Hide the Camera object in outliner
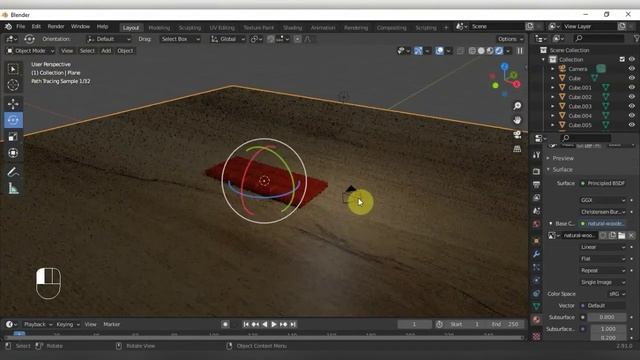640x360 pixels. coord(631,69)
